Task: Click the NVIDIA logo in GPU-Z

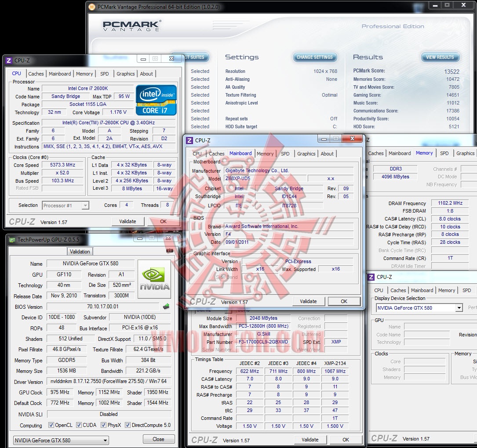Action: pos(154,279)
